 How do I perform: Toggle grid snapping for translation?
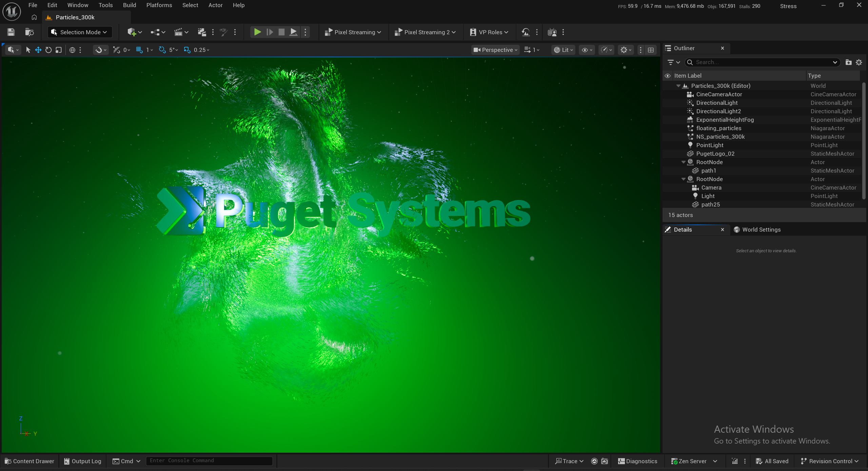pyautogui.click(x=139, y=50)
